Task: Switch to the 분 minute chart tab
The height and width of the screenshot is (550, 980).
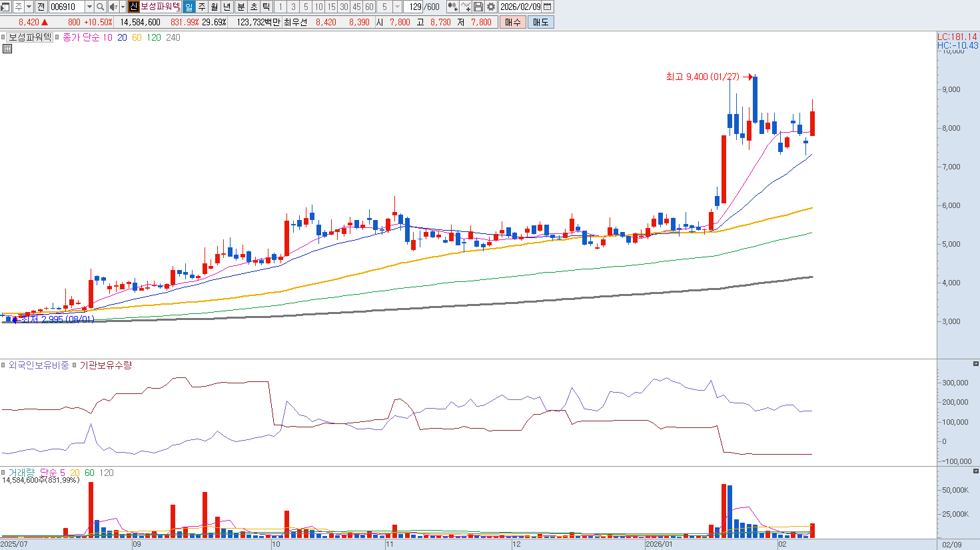Action: tap(241, 7)
